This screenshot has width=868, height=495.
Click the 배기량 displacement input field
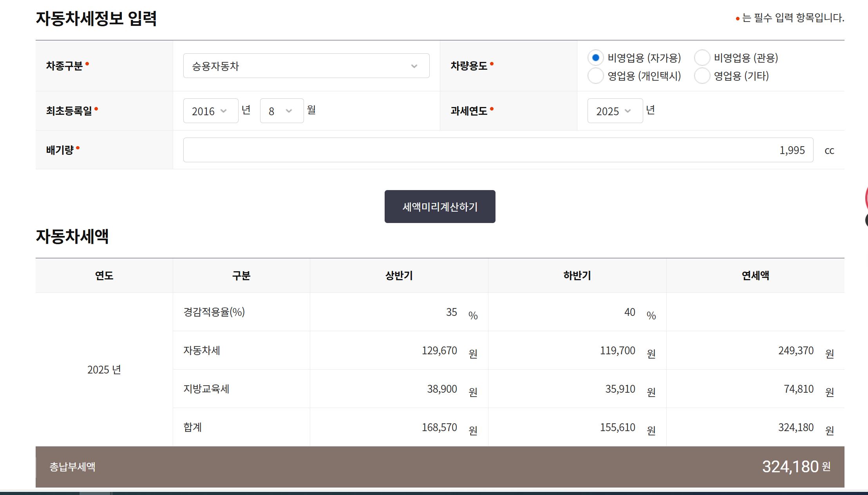pos(497,150)
